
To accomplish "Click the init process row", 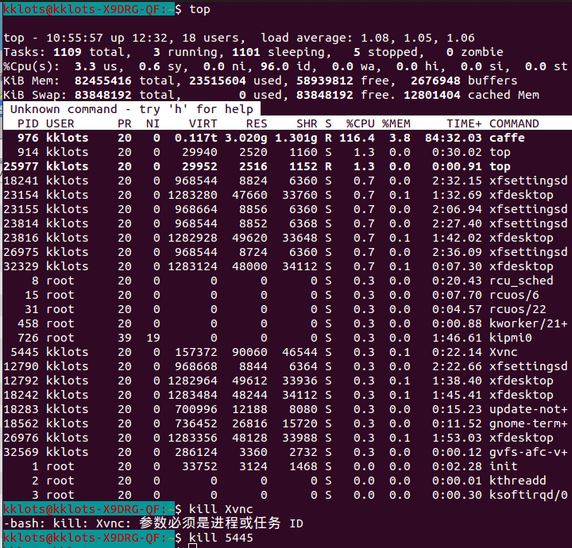I will [286, 466].
